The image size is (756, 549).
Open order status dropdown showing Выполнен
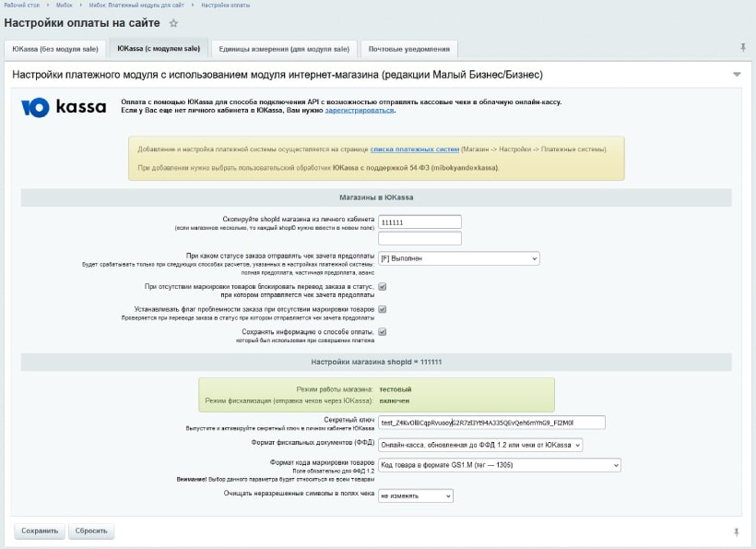point(458,258)
